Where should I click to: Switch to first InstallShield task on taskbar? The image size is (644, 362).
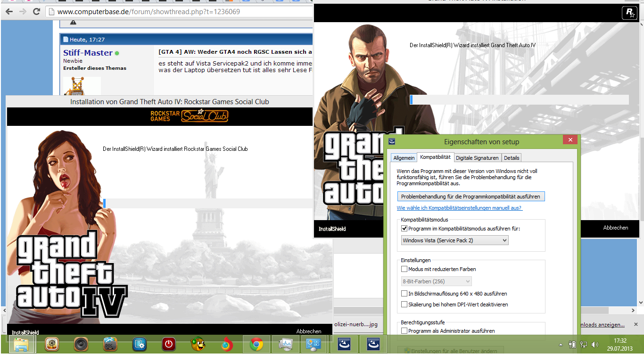(x=344, y=345)
